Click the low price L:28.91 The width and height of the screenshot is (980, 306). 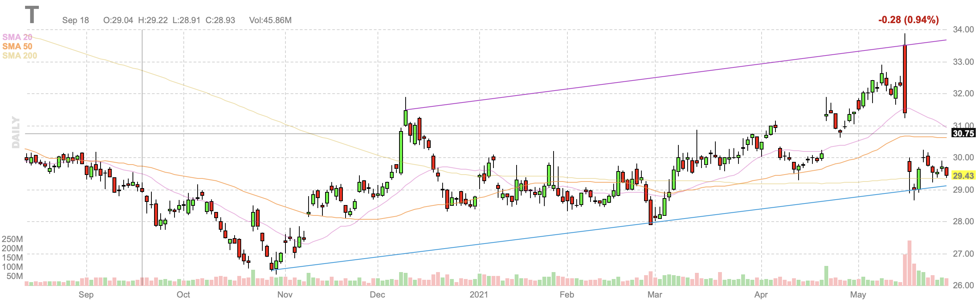click(x=186, y=20)
